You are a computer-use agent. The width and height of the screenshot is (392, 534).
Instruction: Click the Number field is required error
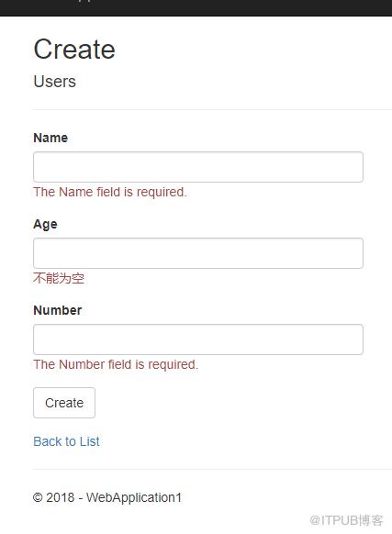116,364
